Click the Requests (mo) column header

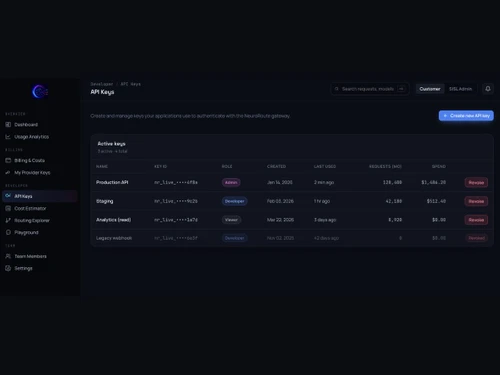(385, 166)
